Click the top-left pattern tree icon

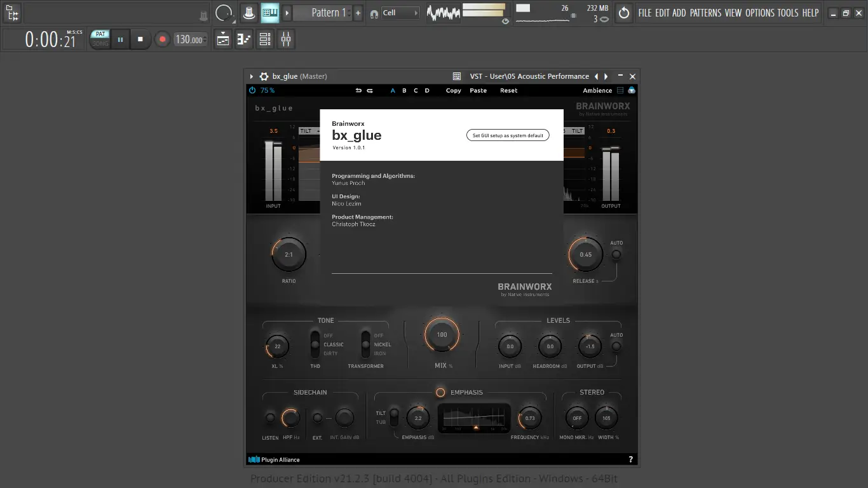(12, 12)
